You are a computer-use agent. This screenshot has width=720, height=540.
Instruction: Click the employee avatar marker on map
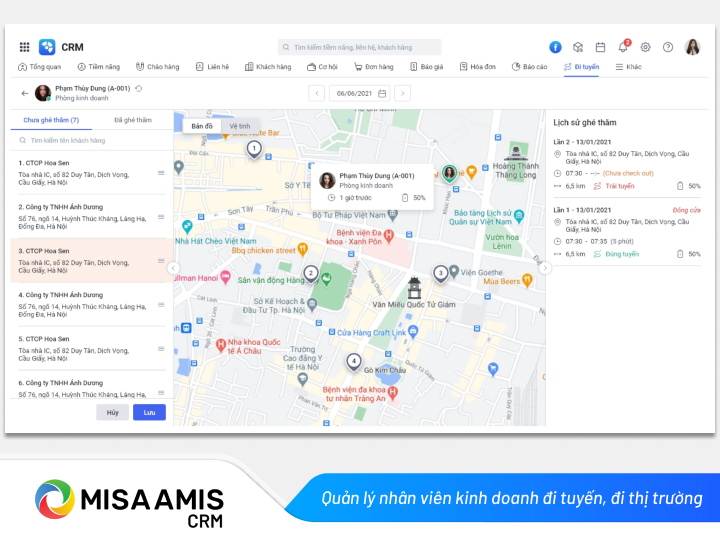point(449,174)
